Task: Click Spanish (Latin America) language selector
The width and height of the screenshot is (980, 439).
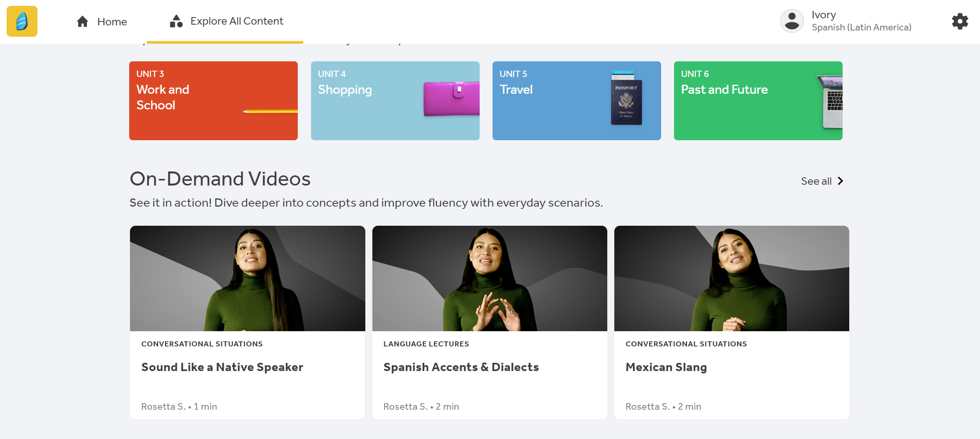Action: pos(861,27)
